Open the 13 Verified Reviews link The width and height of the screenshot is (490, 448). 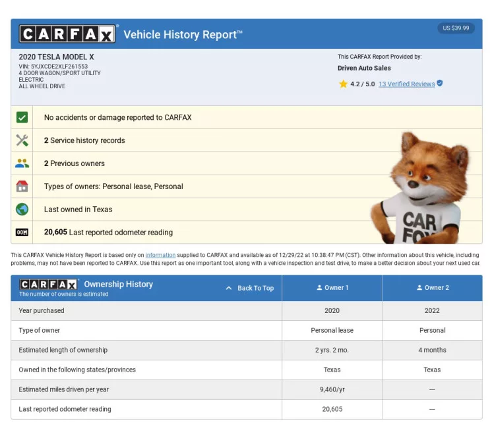[x=406, y=84]
